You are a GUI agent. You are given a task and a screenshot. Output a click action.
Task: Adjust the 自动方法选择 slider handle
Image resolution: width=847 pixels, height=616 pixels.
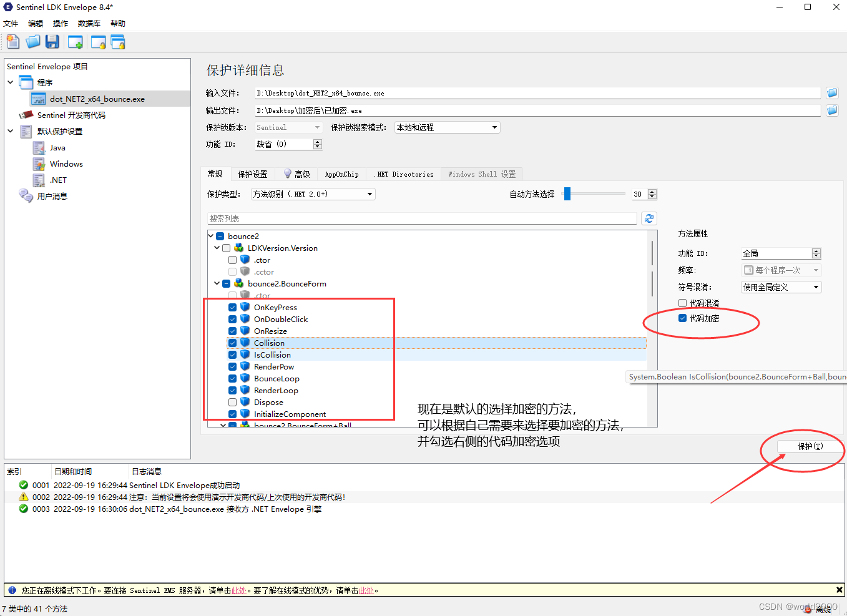click(x=567, y=194)
